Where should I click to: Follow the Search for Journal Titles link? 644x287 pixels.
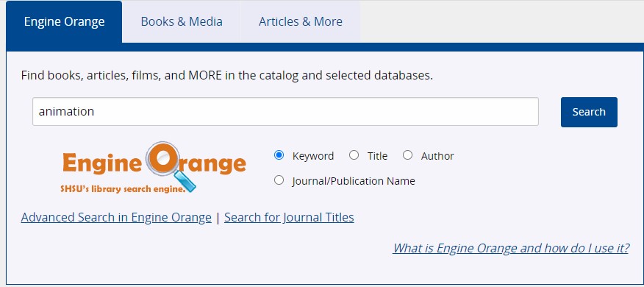[x=289, y=217]
